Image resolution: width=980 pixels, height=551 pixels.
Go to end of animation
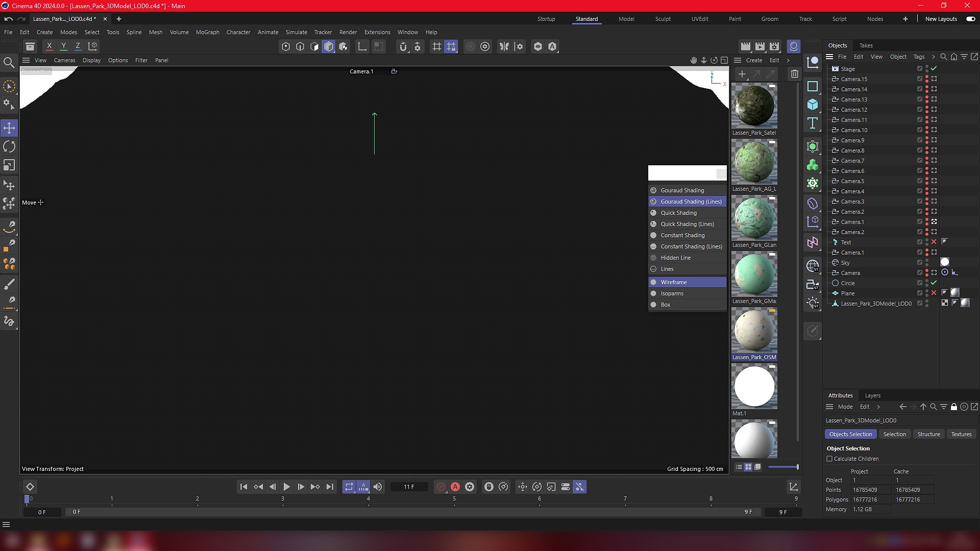[330, 487]
